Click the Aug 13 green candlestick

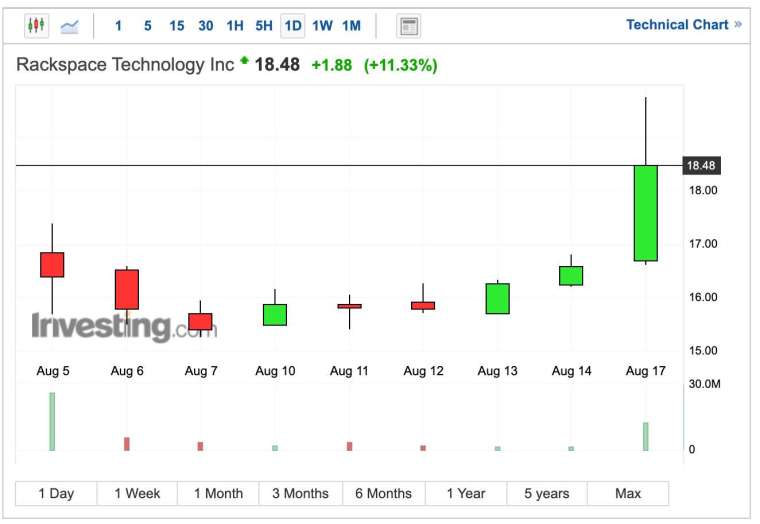click(498, 299)
